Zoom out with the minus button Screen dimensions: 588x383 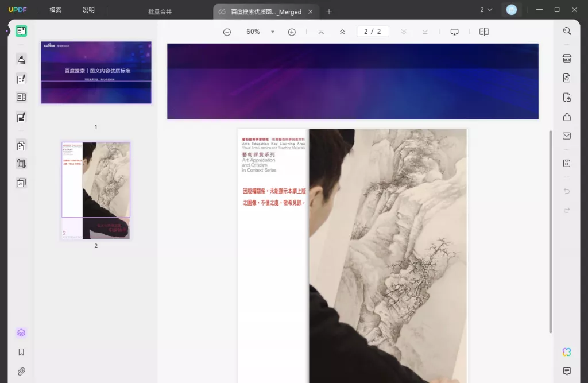click(227, 32)
